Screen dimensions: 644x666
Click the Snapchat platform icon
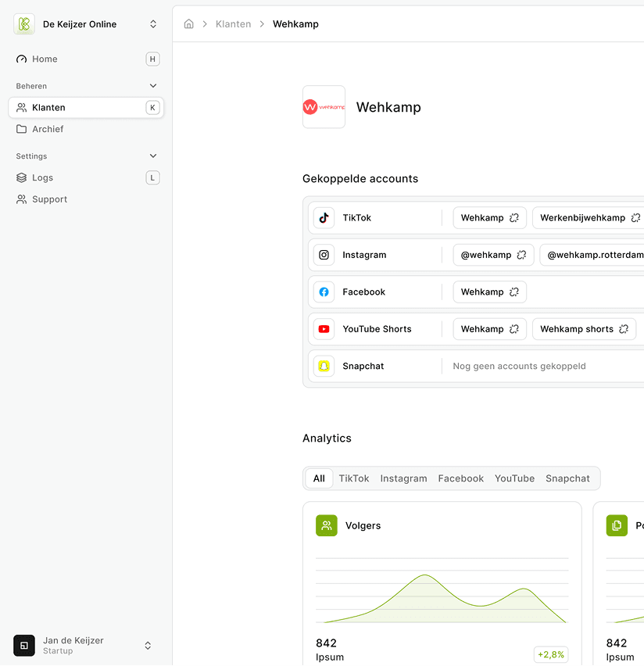324,366
